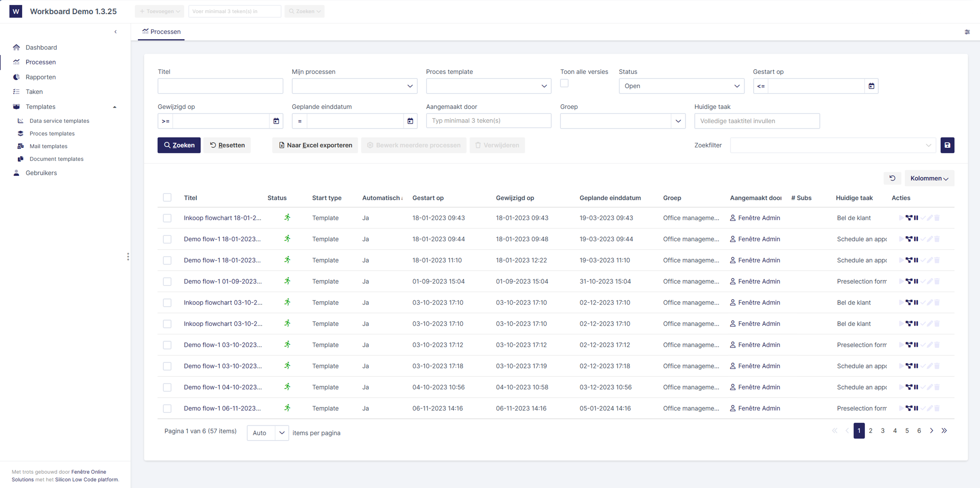Screen dimensions: 980x488
Task: Open the Toevoegen dropdown in the top bar
Action: click(x=159, y=11)
